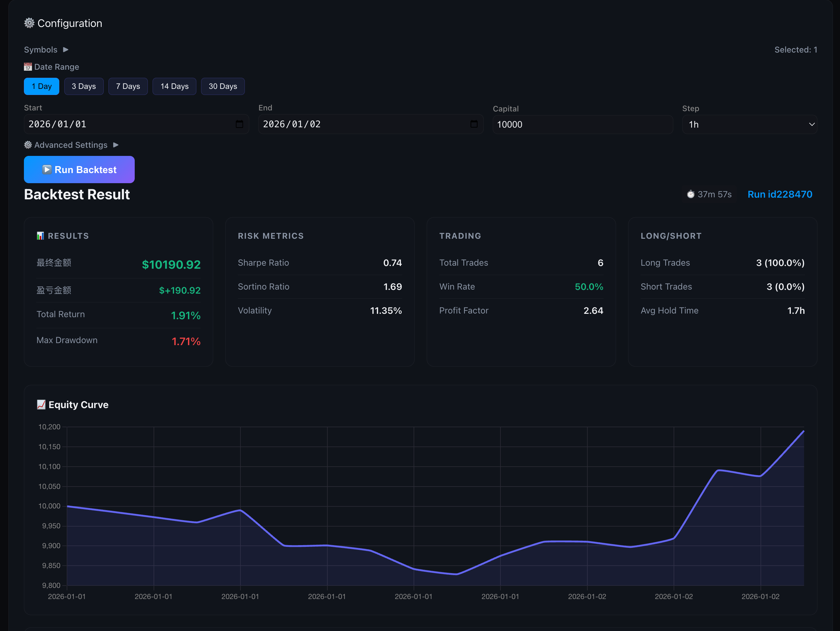Image resolution: width=840 pixels, height=631 pixels.
Task: Click the Avg Hold Time value 1.7h
Action: point(796,310)
